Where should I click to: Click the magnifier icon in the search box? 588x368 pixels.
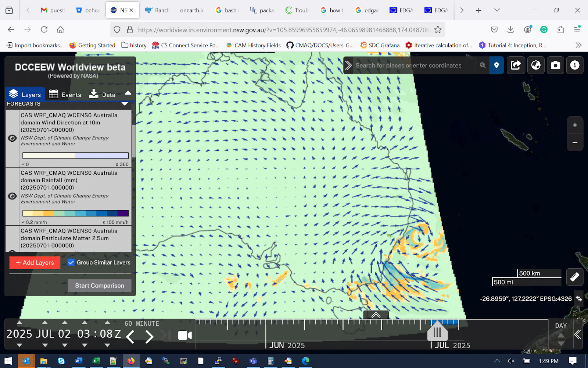point(483,65)
